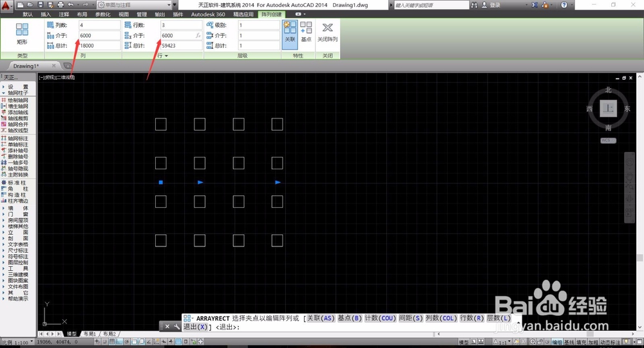Toggle 加粗 in status bar

pyautogui.click(x=593, y=342)
